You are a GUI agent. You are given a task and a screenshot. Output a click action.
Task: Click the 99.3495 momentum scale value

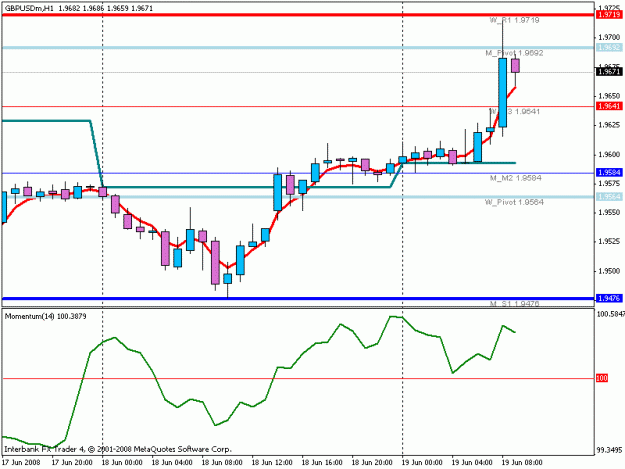point(609,450)
